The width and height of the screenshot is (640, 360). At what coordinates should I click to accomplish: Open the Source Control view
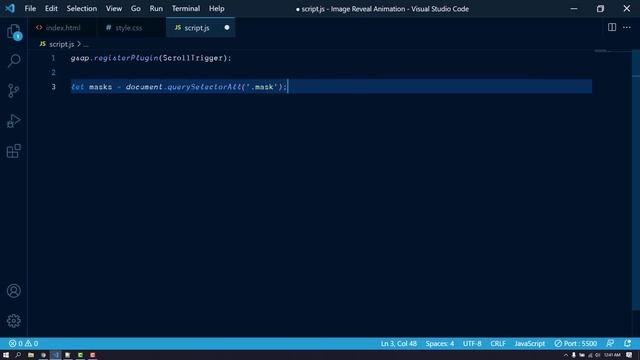(13, 91)
